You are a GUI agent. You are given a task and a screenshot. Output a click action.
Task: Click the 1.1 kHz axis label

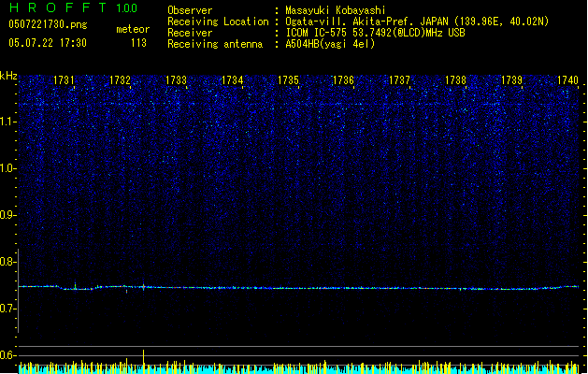7,122
